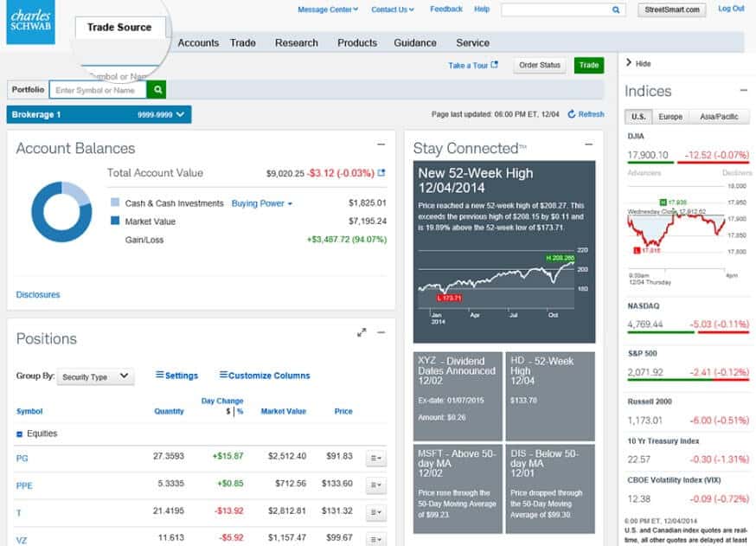Expand the Buying Power dropdown

(262, 203)
